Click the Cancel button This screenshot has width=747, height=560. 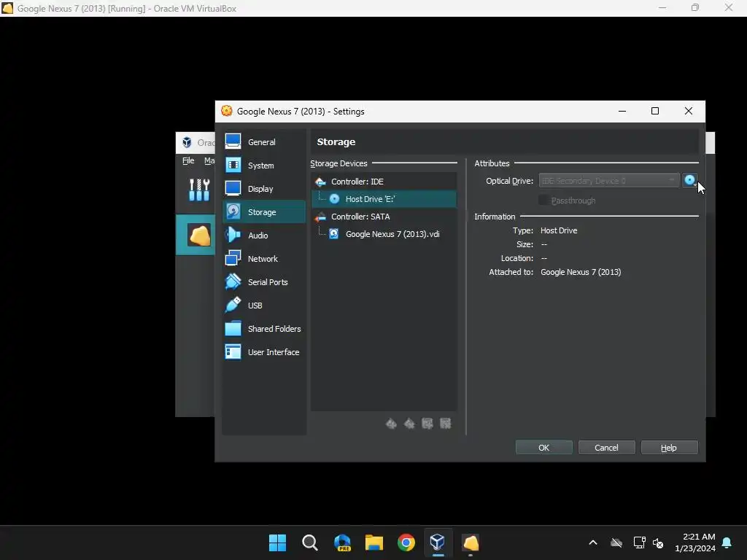[606, 448]
